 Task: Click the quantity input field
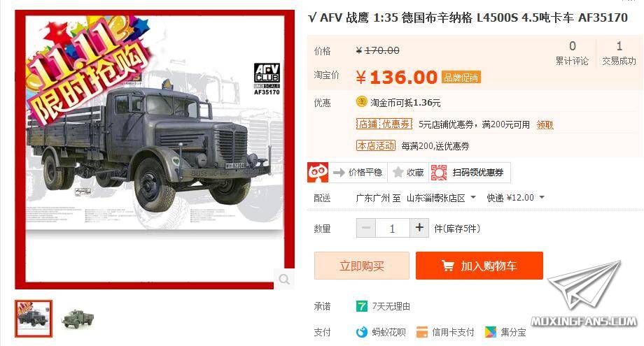point(393,228)
